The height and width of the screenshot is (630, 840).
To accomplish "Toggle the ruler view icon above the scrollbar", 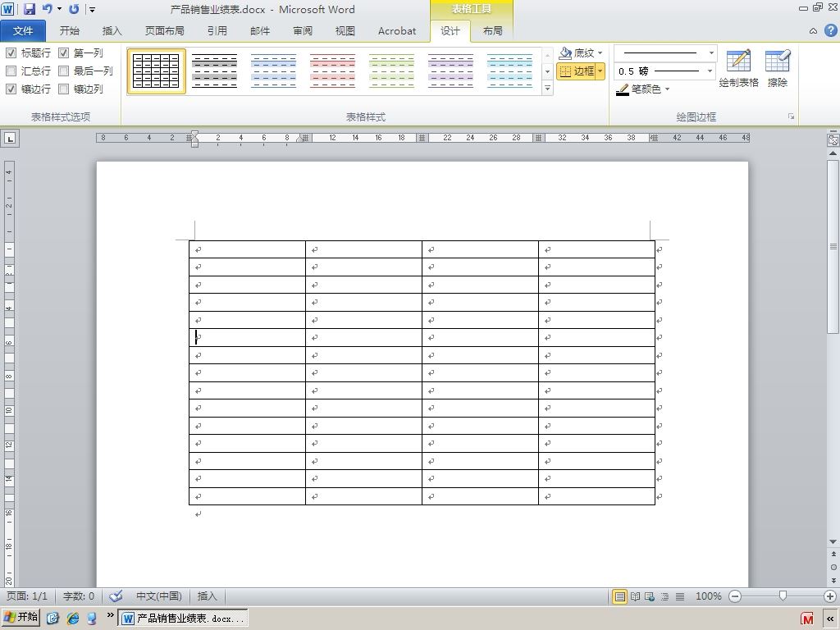I will [x=833, y=139].
